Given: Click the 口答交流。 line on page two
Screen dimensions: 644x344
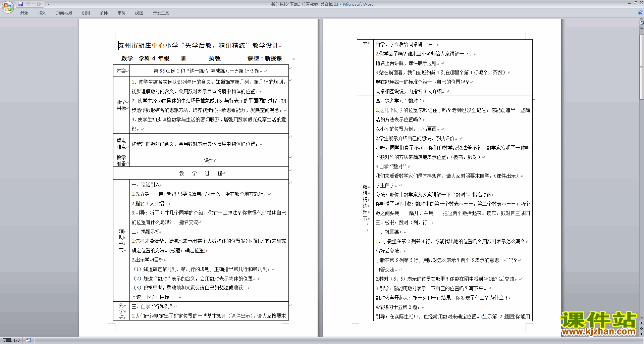Looking at the screenshot, I should coord(386,269).
